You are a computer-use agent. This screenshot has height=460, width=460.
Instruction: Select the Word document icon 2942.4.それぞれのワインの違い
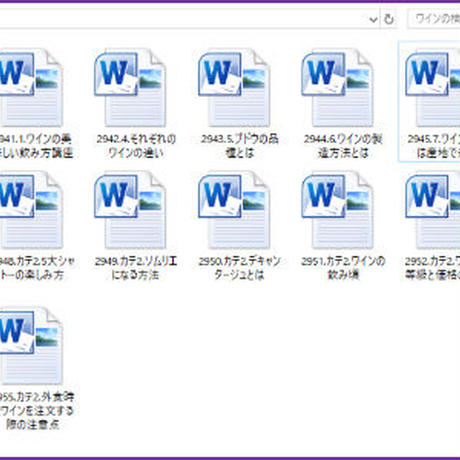coord(130,88)
